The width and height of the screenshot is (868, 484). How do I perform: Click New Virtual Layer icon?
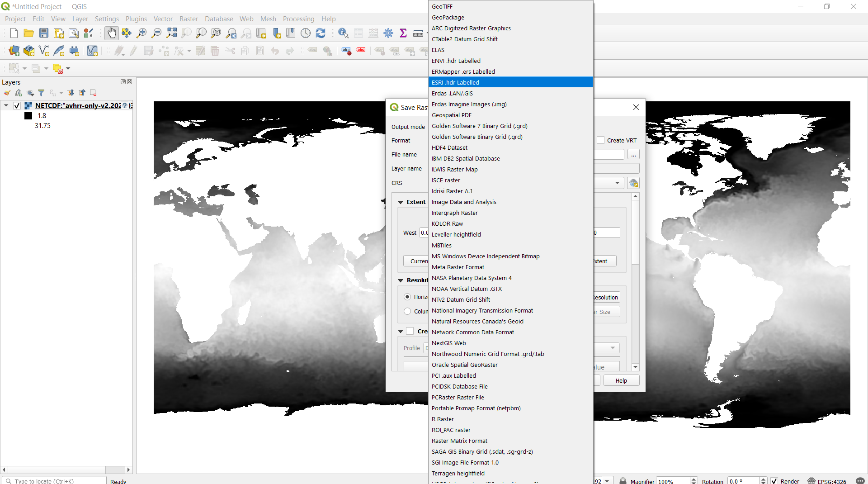coord(92,51)
